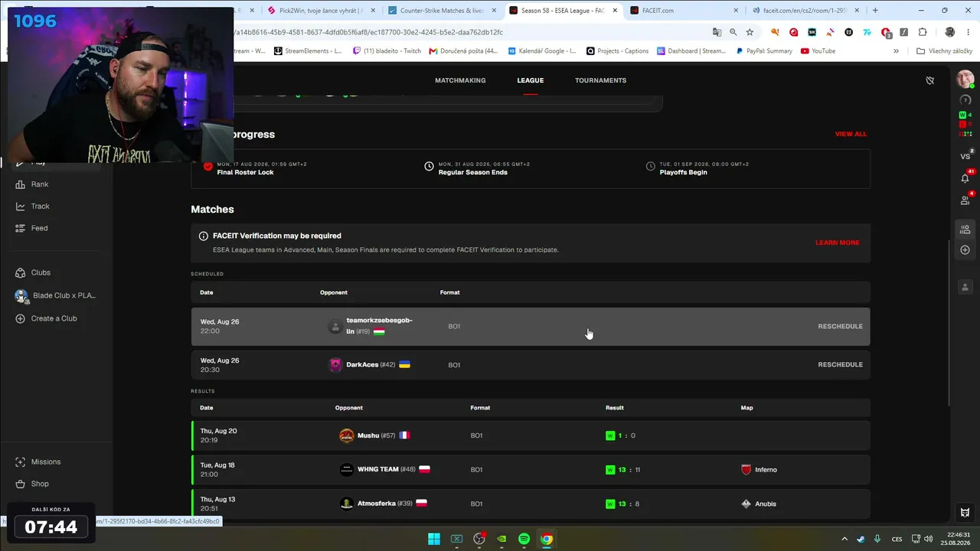Click the Inferno map entry
The width and height of the screenshot is (980, 551).
[x=759, y=470]
